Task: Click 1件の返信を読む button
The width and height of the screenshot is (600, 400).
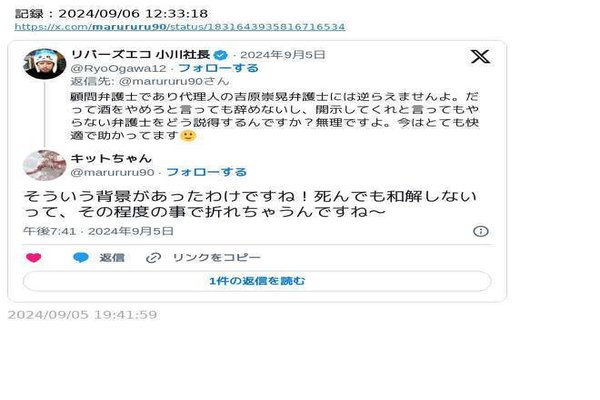Action: (x=257, y=281)
